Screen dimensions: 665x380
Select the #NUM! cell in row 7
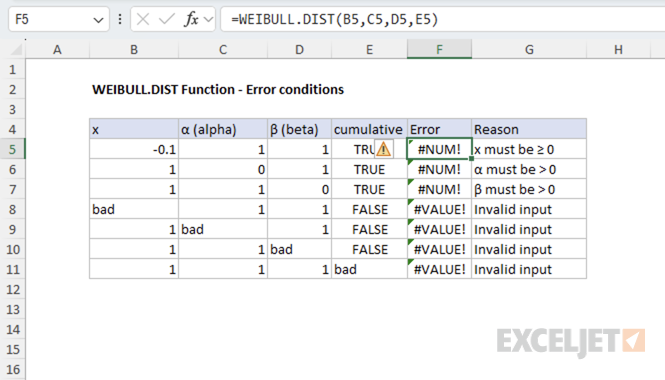439,190
